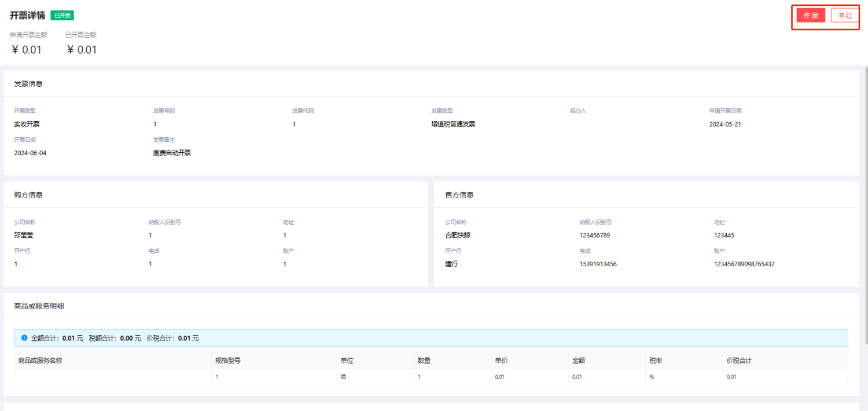Click seller 开户行 label
Viewport: 868px width, 411px height.
tap(453, 251)
